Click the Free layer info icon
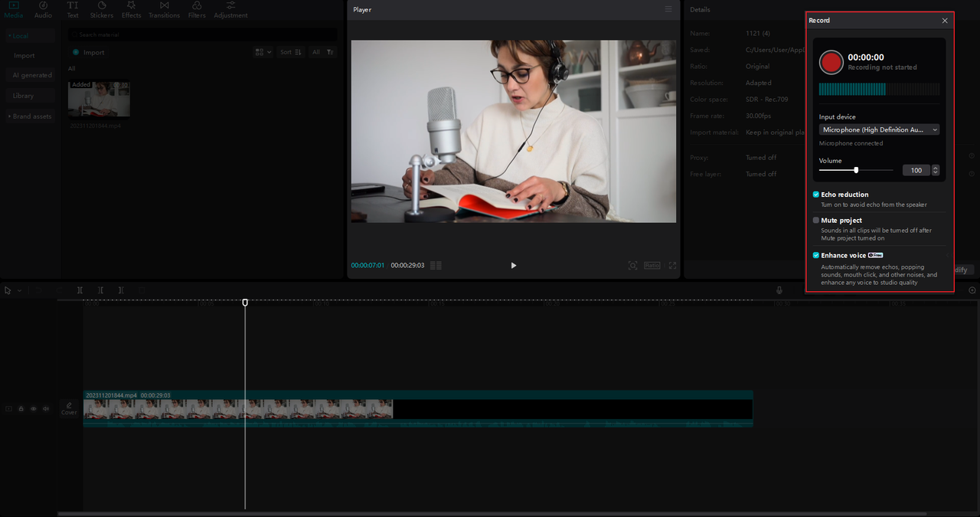980x517 pixels. tap(972, 174)
